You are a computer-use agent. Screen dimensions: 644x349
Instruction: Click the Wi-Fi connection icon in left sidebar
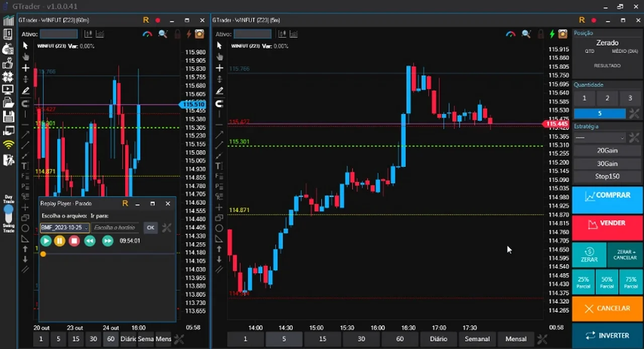coord(8,145)
